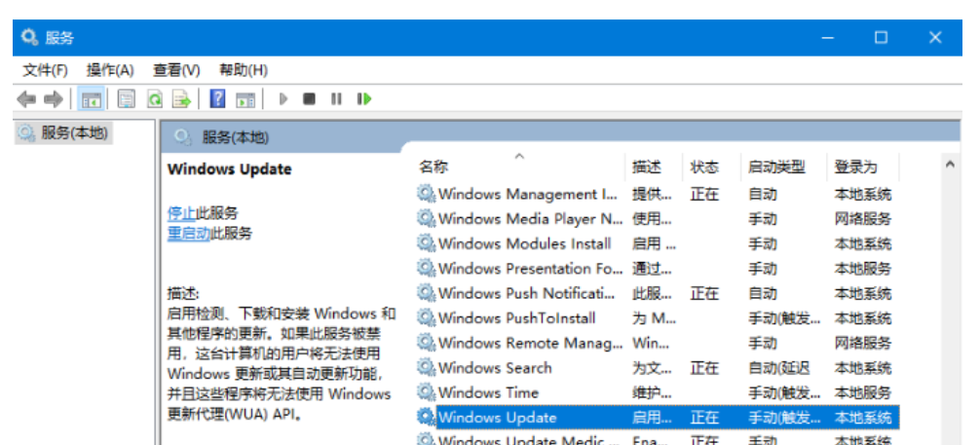Image resolution: width=980 pixels, height=445 pixels.
Task: Click 正在 status of Windows Push Notificati row
Action: click(703, 293)
